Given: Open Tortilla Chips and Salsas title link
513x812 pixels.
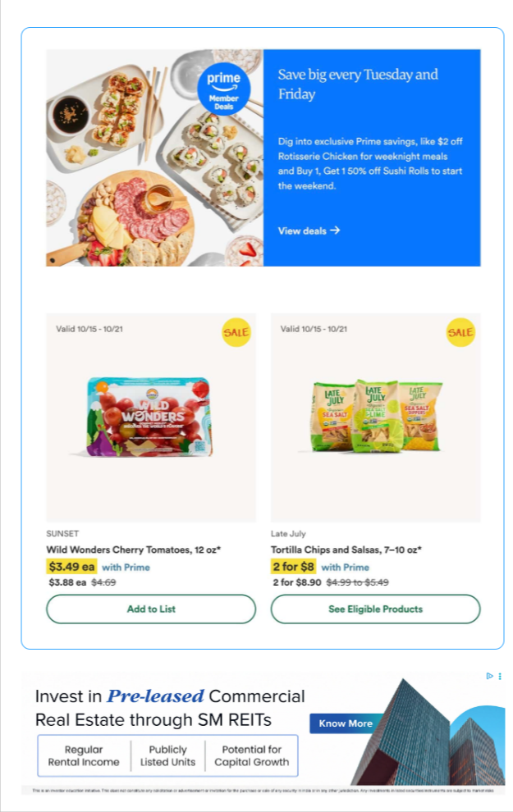Looking at the screenshot, I should click(x=346, y=550).
